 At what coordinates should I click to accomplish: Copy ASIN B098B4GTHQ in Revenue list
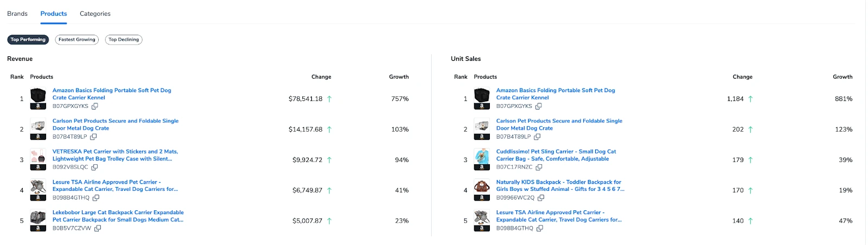[x=96, y=198]
